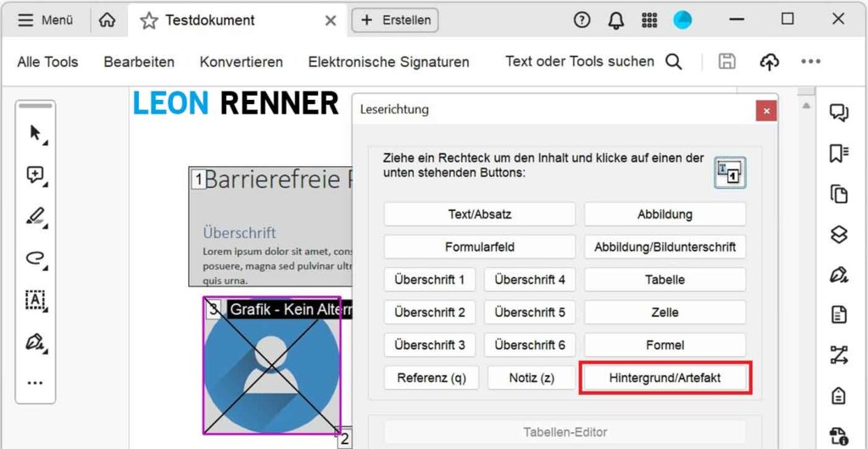Select the arrow selection tool
868x449 pixels.
click(36, 134)
